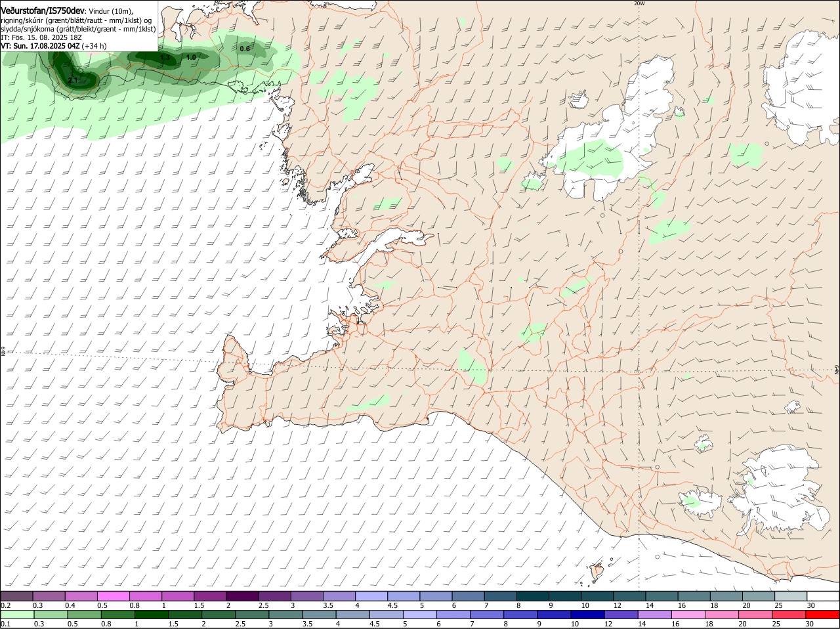The height and width of the screenshot is (629, 840).
Task: Click upper legend swatch labeled 7
Action: tap(501, 596)
